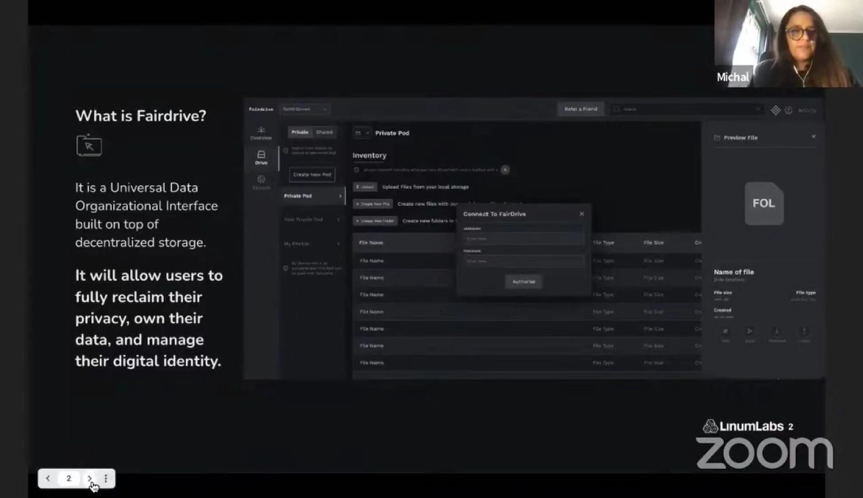Click username field in Connect dialog
863x498 pixels.
(x=523, y=238)
